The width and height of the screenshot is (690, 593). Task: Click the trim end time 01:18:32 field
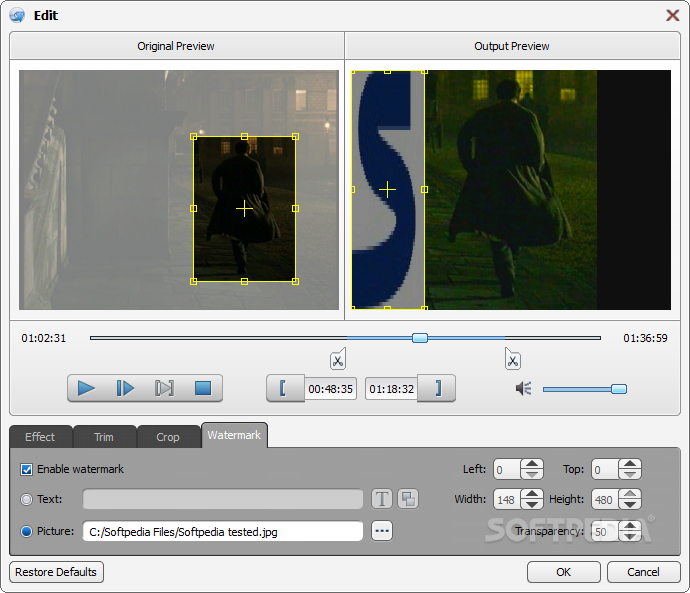pyautogui.click(x=392, y=389)
